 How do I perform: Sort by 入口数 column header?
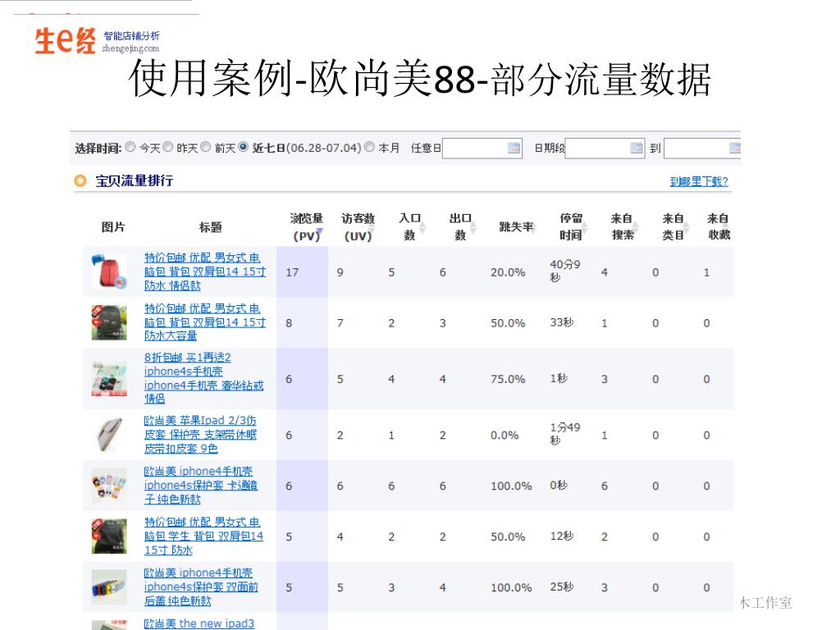411,226
